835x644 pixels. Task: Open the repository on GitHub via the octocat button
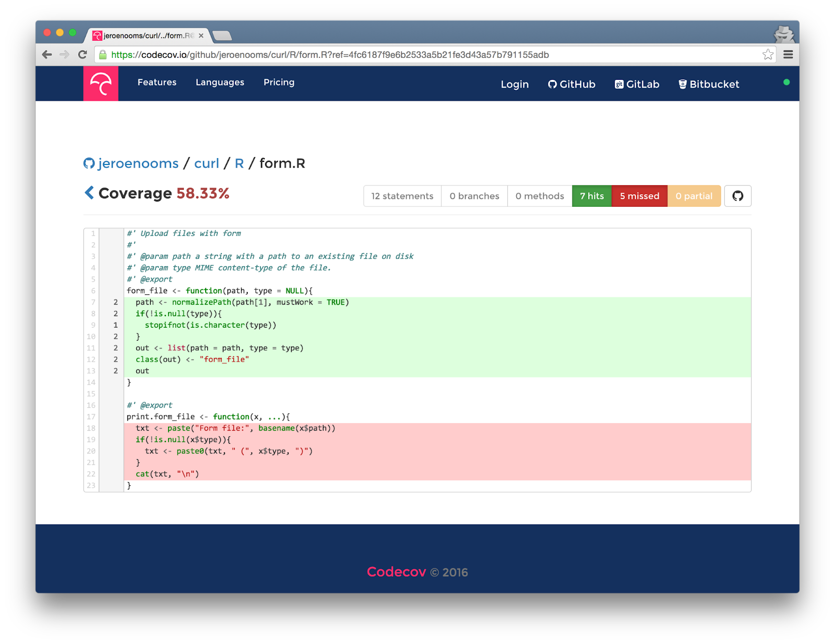coord(737,196)
